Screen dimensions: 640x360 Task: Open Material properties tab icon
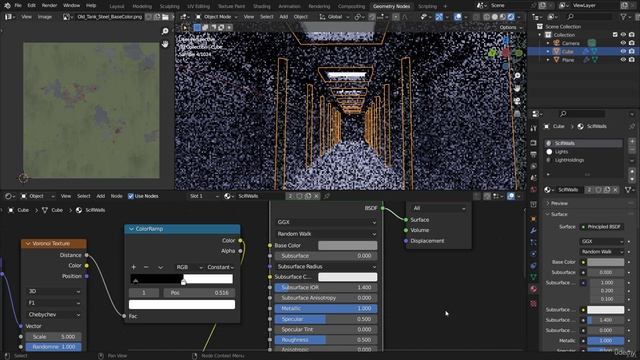[x=533, y=289]
